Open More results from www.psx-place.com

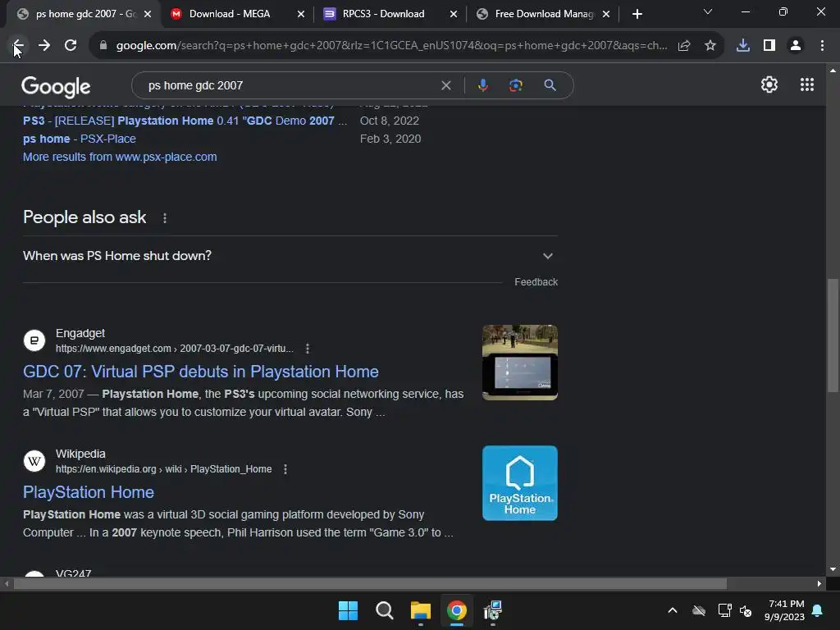coord(120,157)
